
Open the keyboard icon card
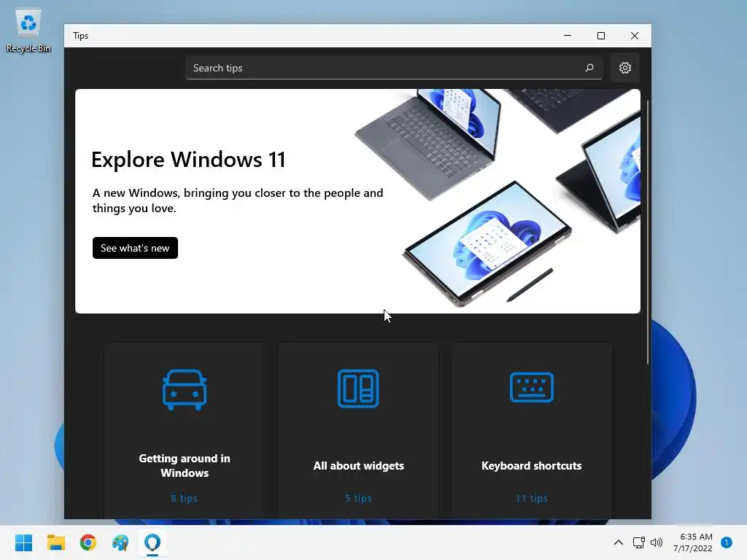(x=531, y=387)
